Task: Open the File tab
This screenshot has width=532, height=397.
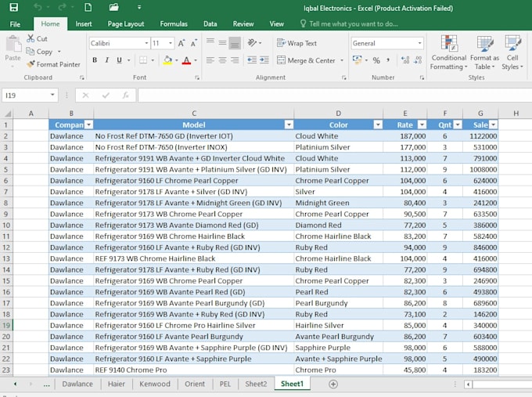Action: [x=15, y=24]
